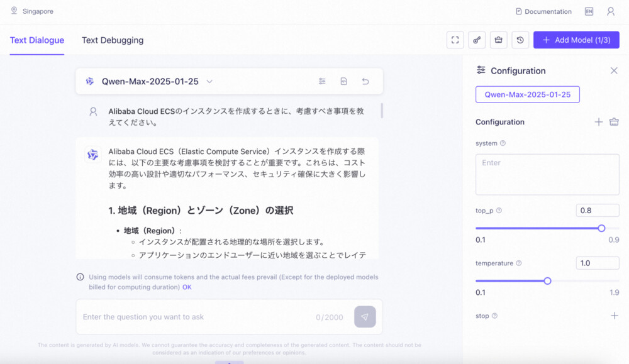Click the API key icon in toolbar
This screenshot has height=364, width=629.
[477, 40]
